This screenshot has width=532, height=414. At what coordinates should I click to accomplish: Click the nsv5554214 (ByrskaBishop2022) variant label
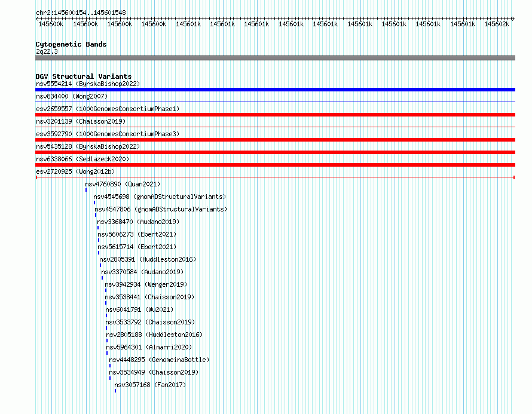[88, 84]
